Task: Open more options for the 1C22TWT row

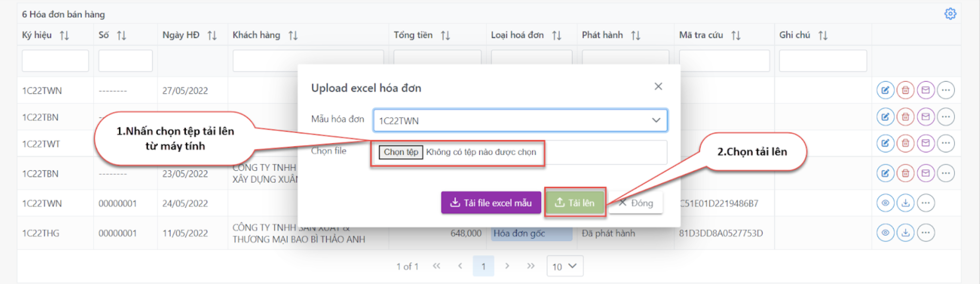Action: click(946, 143)
